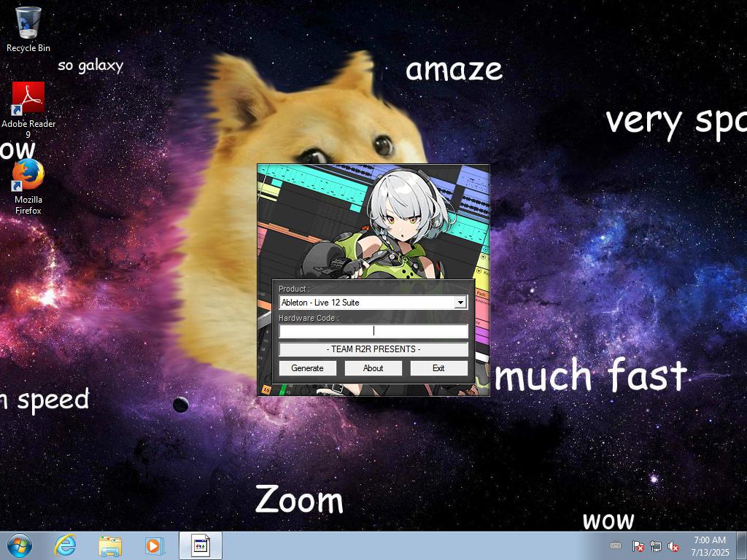This screenshot has height=560, width=747.
Task: Click the muted volume speaker icon
Action: pos(673,546)
